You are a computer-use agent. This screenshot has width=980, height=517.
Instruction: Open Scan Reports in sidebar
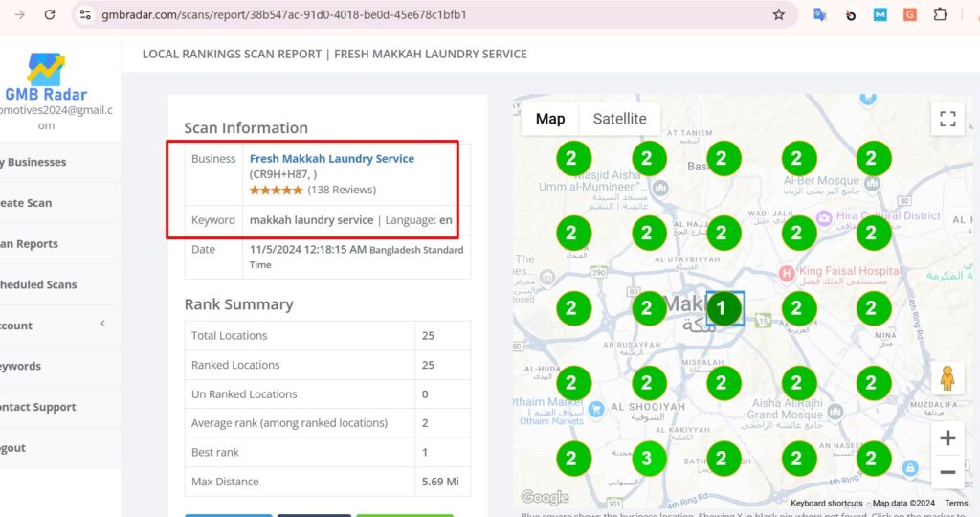pos(60,244)
